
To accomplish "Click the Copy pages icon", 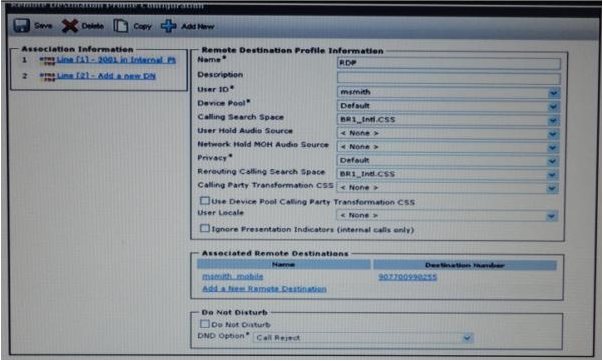I will [120, 26].
